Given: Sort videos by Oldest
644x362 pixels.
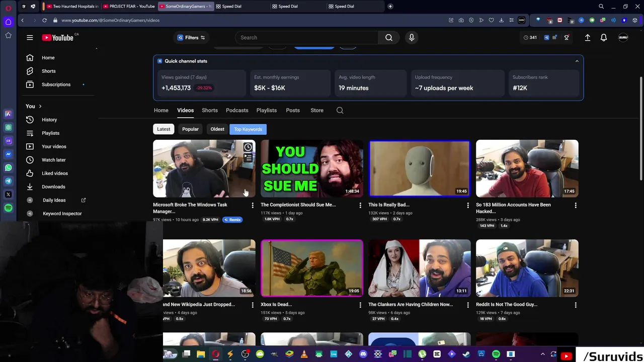Looking at the screenshot, I should click(217, 129).
